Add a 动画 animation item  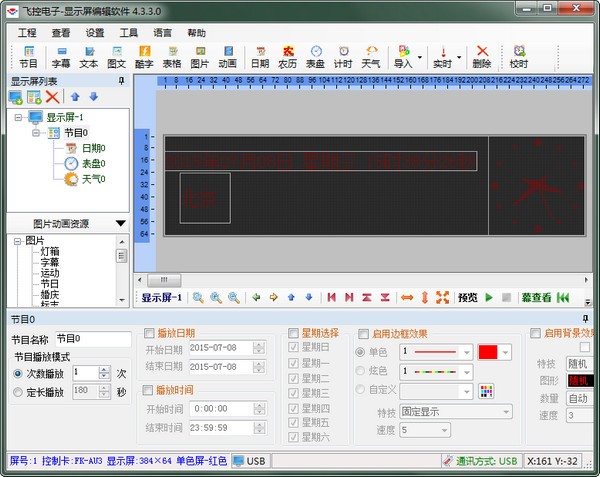coord(227,55)
